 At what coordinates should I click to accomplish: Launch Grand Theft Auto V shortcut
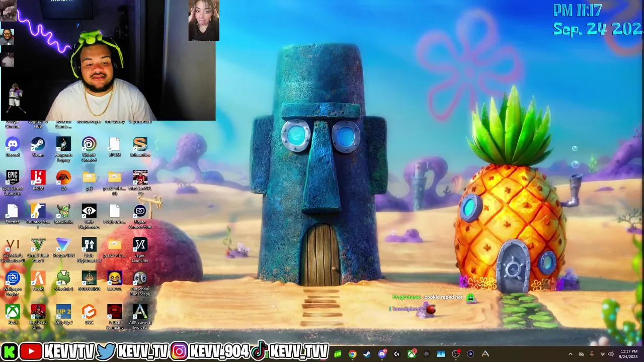[x=38, y=250]
